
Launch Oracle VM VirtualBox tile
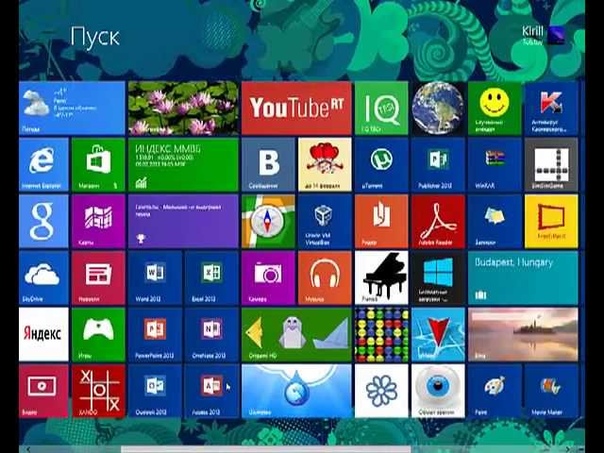(325, 221)
